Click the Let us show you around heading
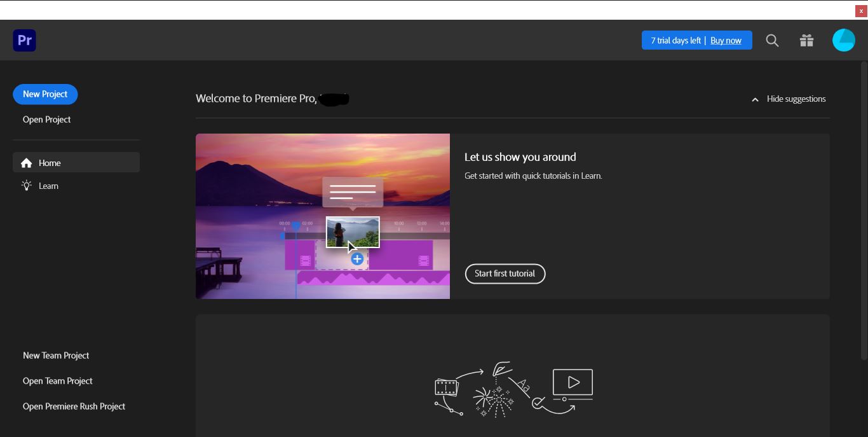 520,157
